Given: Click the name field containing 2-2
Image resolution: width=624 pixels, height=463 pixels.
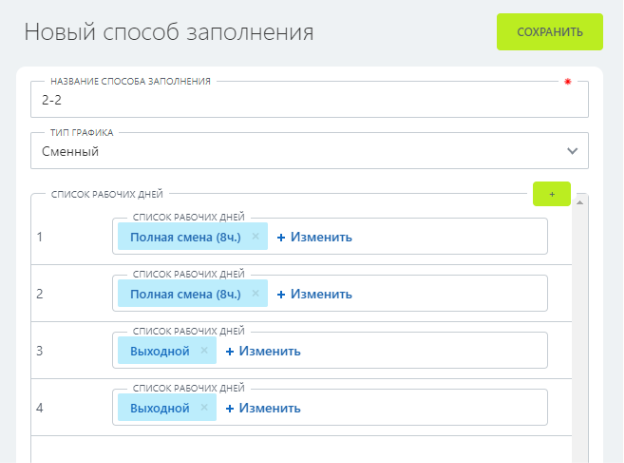Looking at the screenshot, I should click(x=300, y=101).
